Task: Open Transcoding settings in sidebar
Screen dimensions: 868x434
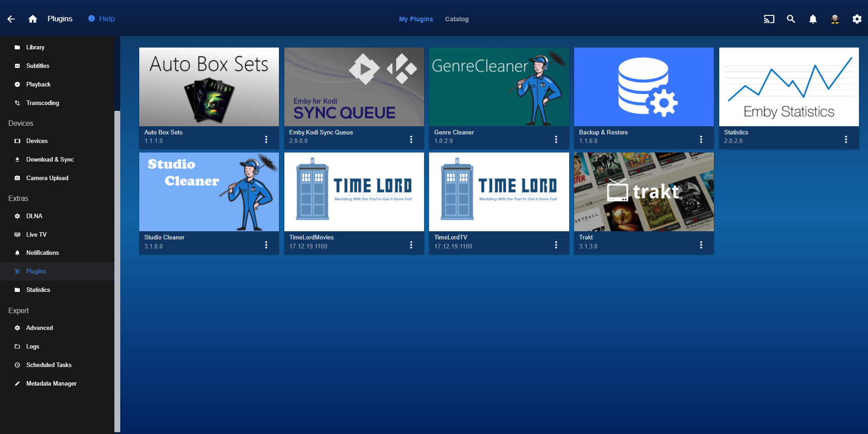Action: [57, 103]
